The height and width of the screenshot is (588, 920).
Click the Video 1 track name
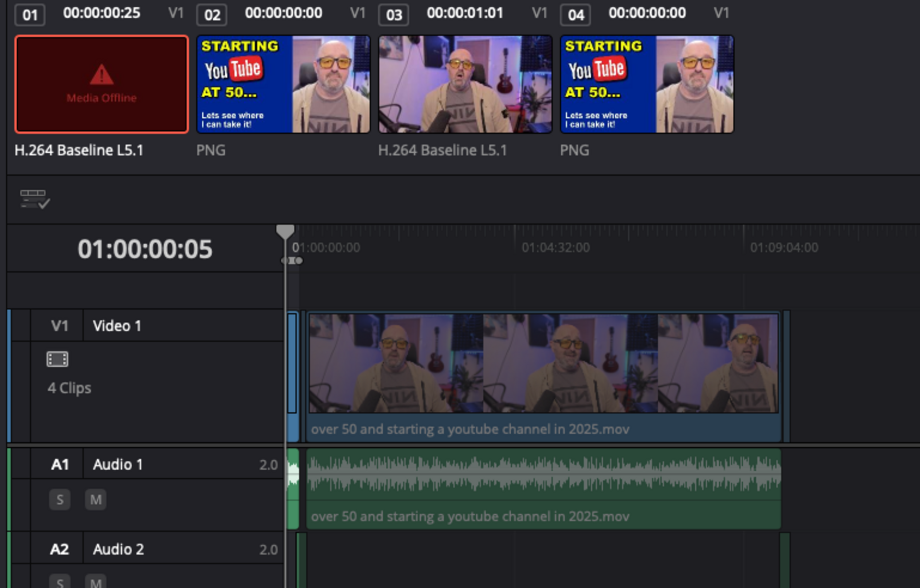pos(117,326)
